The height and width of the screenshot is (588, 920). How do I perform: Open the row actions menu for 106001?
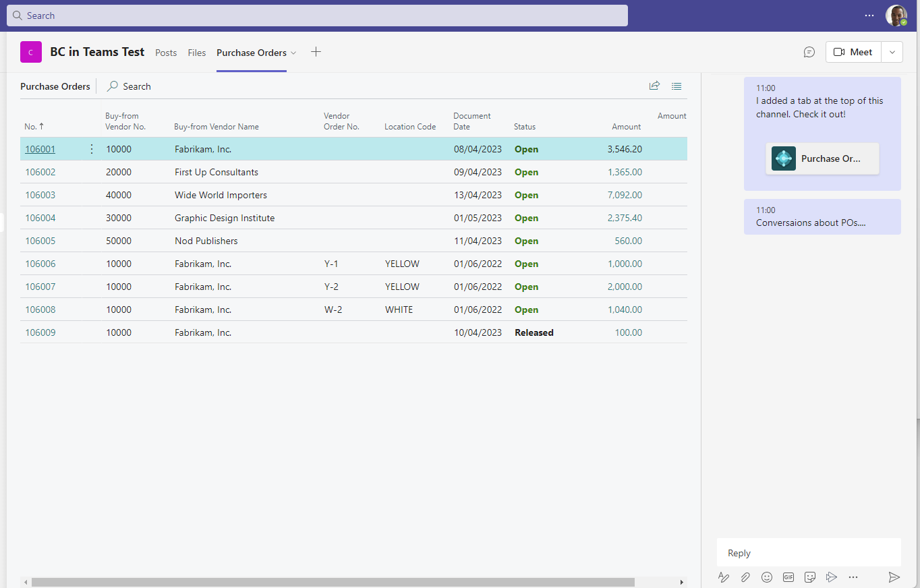(x=92, y=149)
